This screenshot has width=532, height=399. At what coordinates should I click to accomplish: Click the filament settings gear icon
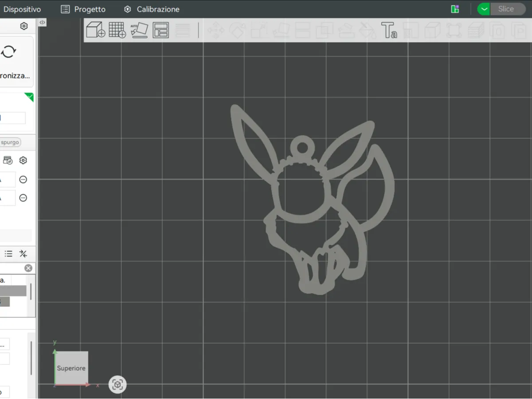23,160
